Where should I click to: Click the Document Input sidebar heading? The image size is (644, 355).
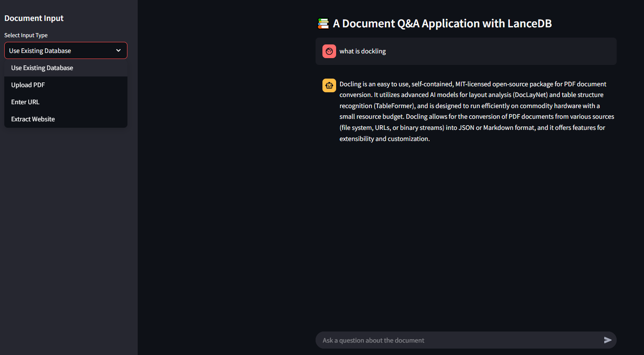point(34,18)
